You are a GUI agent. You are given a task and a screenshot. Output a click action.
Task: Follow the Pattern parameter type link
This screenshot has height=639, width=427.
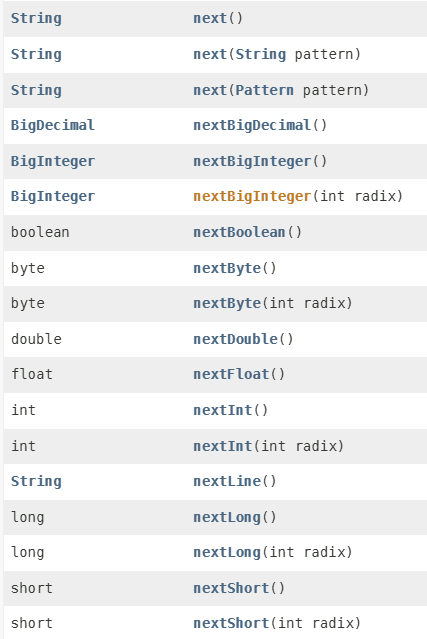[264, 90]
